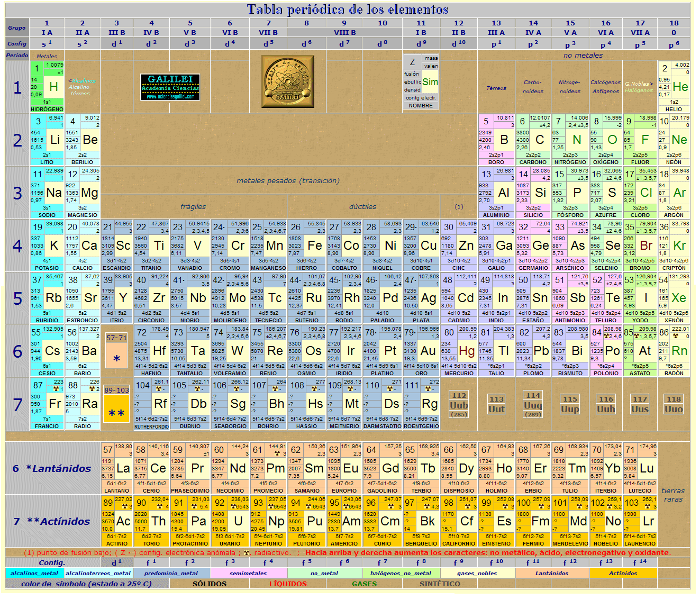Open the lanthanides 57-71 asterisk cell
The width and height of the screenshot is (700, 600).
click(116, 351)
